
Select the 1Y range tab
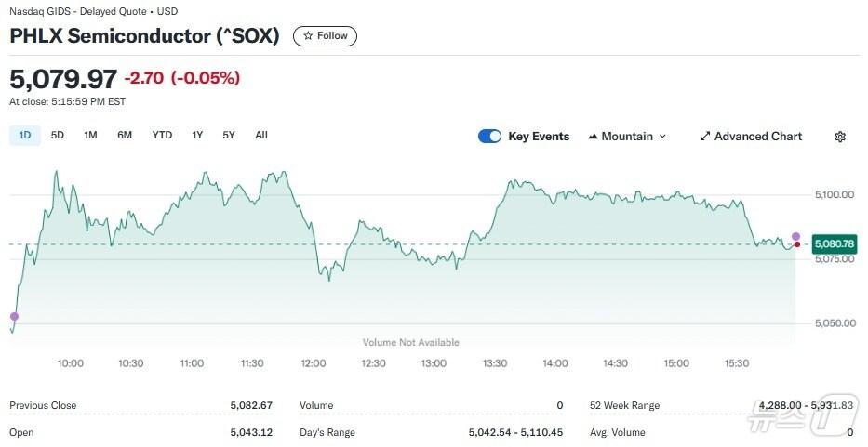pos(197,136)
